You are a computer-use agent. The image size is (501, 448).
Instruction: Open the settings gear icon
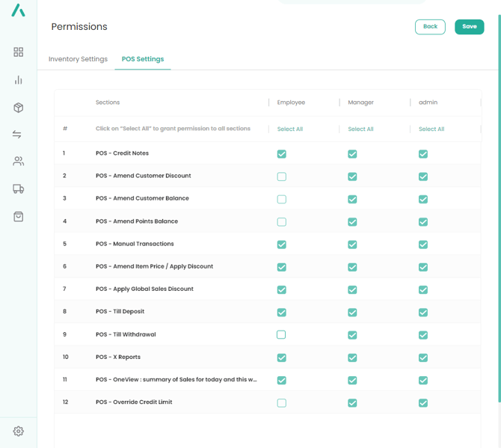click(x=19, y=431)
